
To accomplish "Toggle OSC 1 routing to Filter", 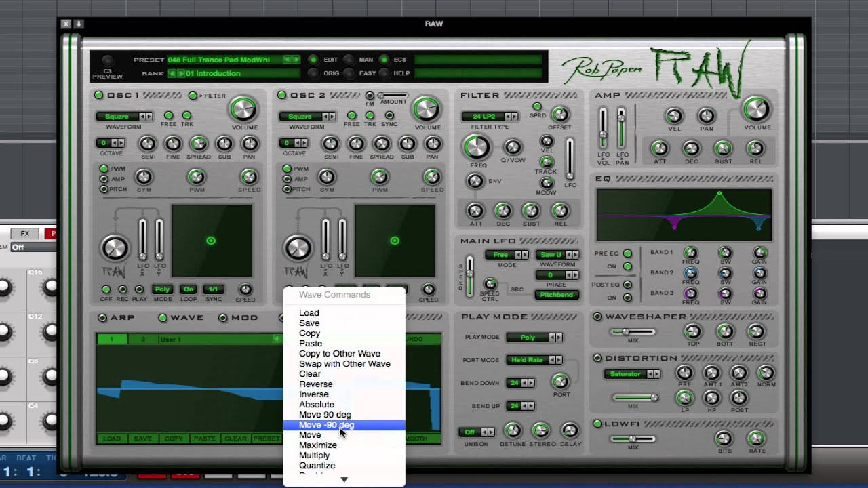I will click(x=193, y=96).
